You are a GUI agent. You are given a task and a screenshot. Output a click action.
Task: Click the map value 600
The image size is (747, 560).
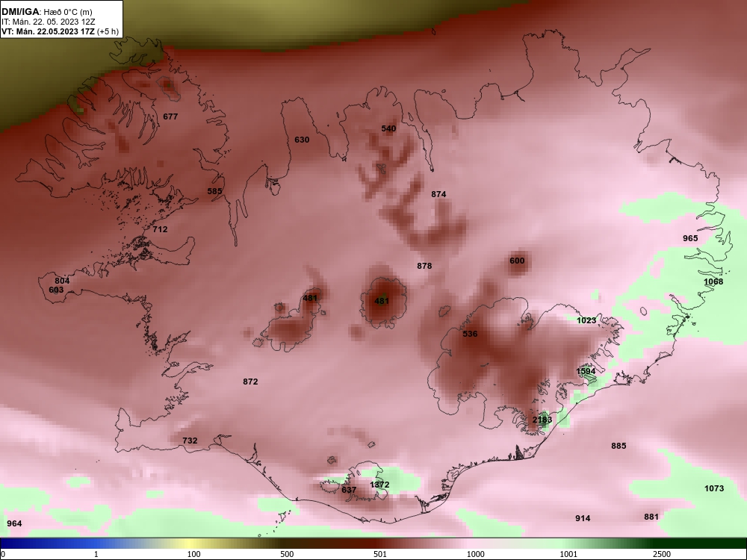(517, 261)
